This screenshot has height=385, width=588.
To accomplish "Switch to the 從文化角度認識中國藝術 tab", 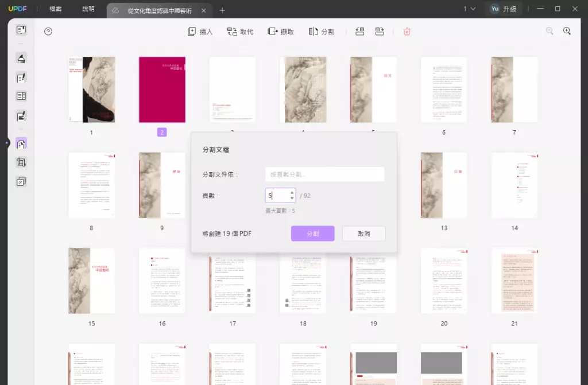I will tap(160, 10).
